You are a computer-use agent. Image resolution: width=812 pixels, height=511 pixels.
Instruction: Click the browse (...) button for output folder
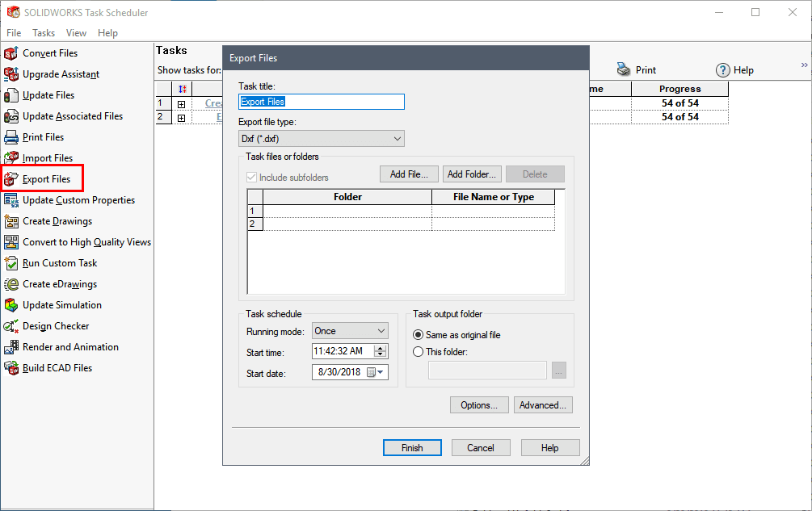click(x=559, y=371)
